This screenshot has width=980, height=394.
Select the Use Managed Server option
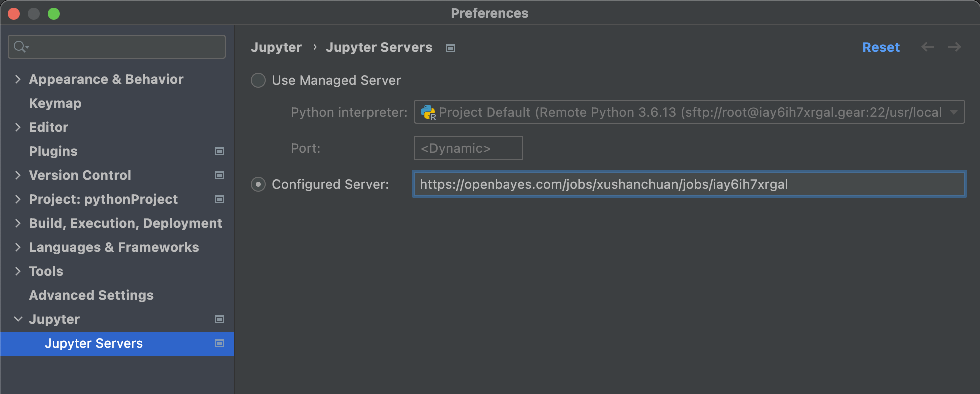pyautogui.click(x=258, y=80)
